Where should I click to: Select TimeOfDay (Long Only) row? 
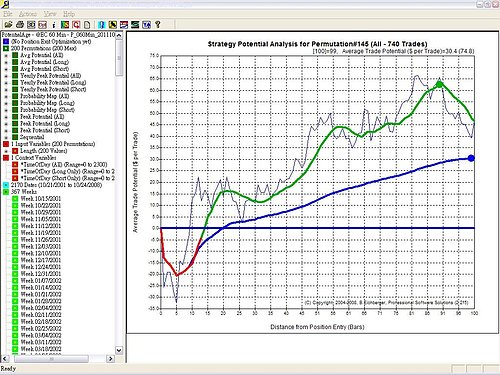(x=68, y=171)
